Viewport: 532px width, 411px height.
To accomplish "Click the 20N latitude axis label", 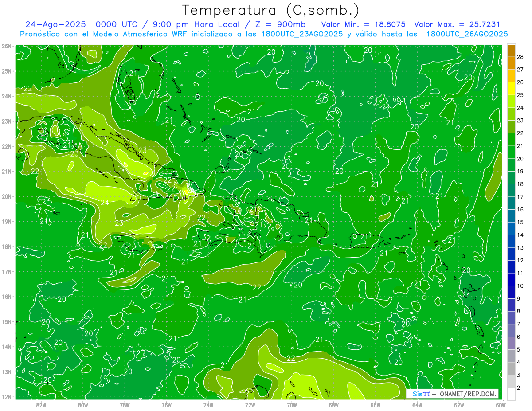I will tap(6, 196).
